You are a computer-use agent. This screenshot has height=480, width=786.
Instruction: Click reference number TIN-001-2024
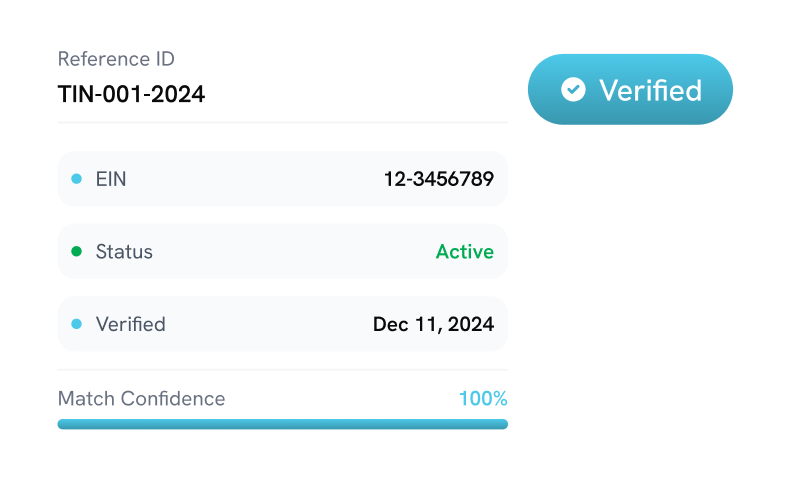pos(131,95)
